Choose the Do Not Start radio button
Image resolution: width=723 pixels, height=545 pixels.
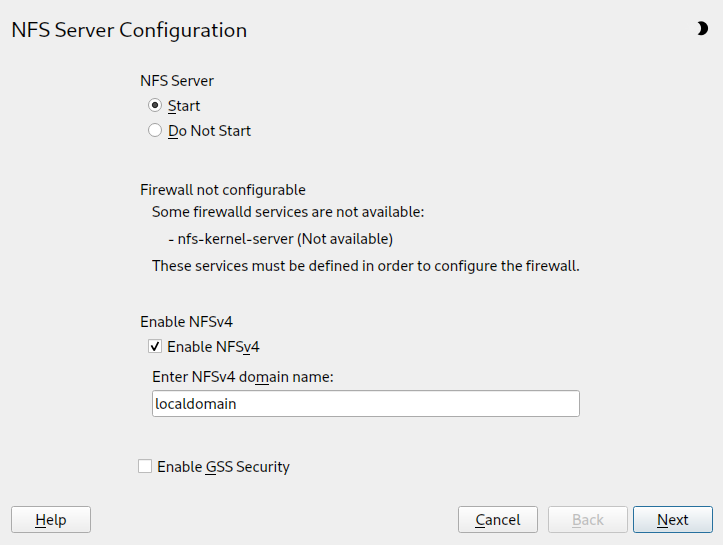point(155,130)
